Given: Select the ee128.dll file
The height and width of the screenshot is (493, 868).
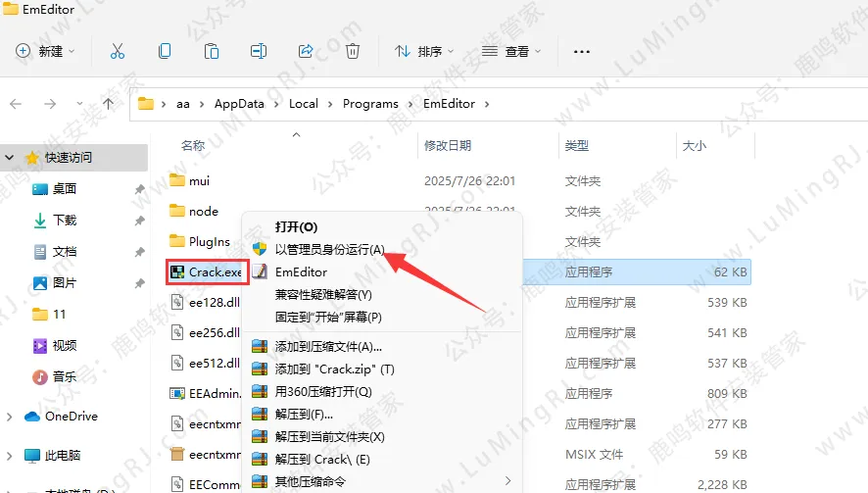Looking at the screenshot, I should 215,303.
